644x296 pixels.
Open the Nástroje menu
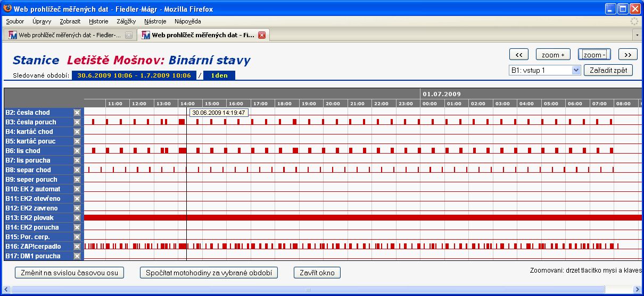(x=155, y=21)
